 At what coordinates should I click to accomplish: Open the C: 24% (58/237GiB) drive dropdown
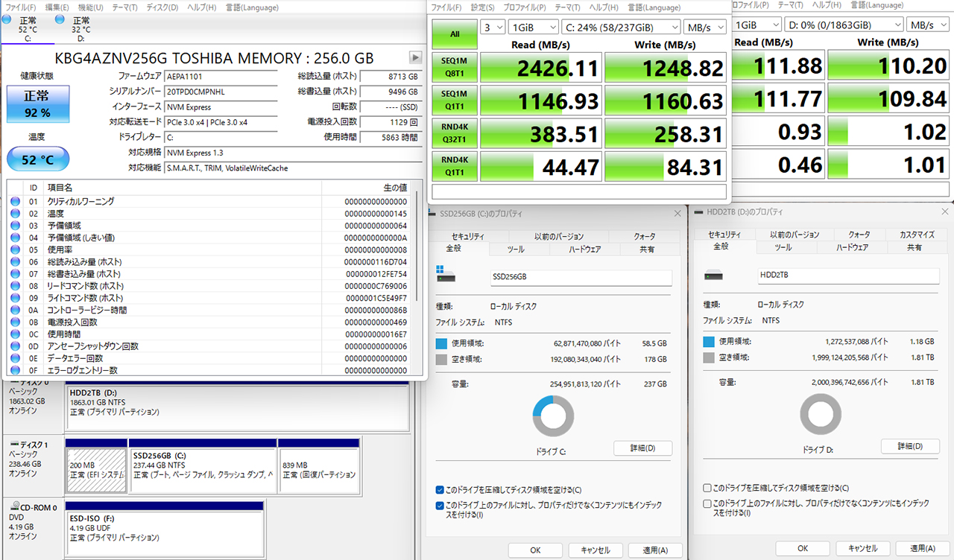[x=622, y=28]
